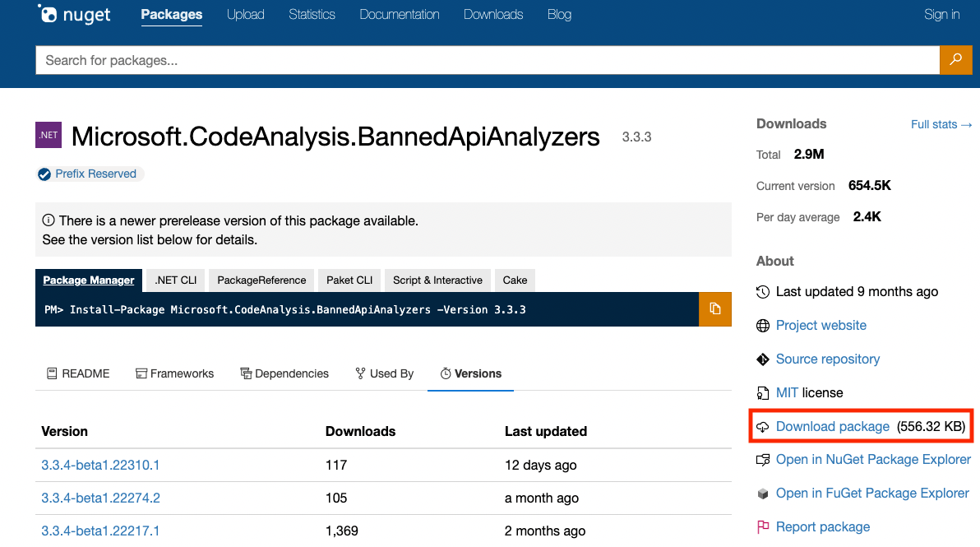Click the total downloads value 2.9M
This screenshot has width=980, height=547.
[x=809, y=155]
